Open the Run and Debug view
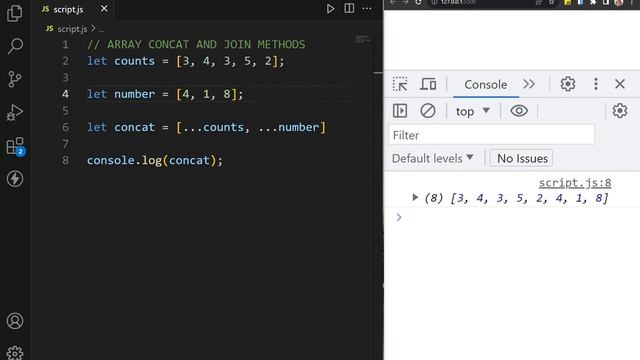640x360 pixels. (15, 112)
